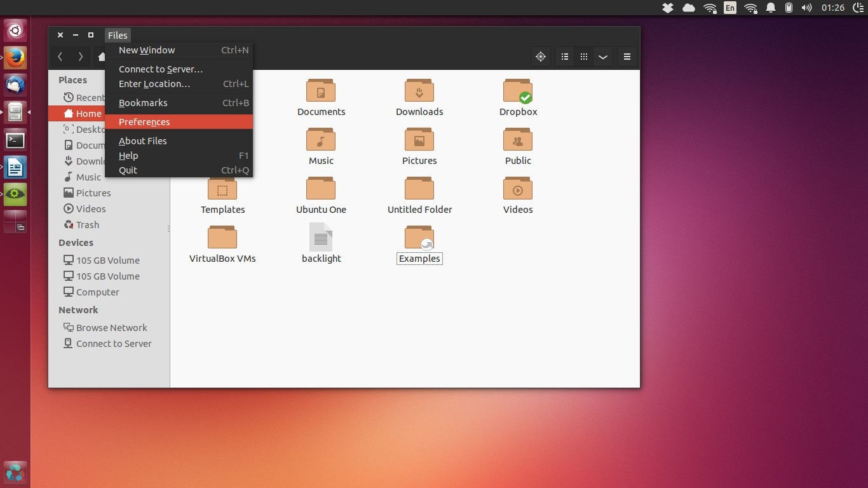
Task: Open Terminal from the launcher
Action: [x=15, y=140]
